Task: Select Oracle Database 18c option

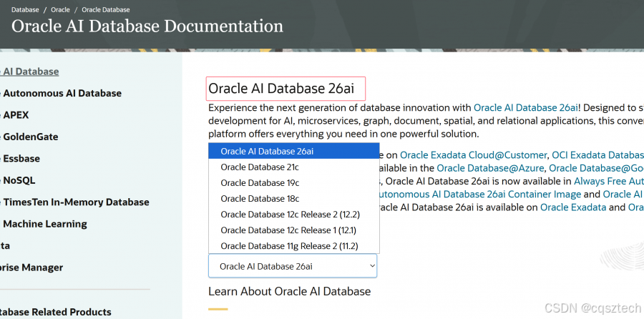Action: pyautogui.click(x=293, y=199)
